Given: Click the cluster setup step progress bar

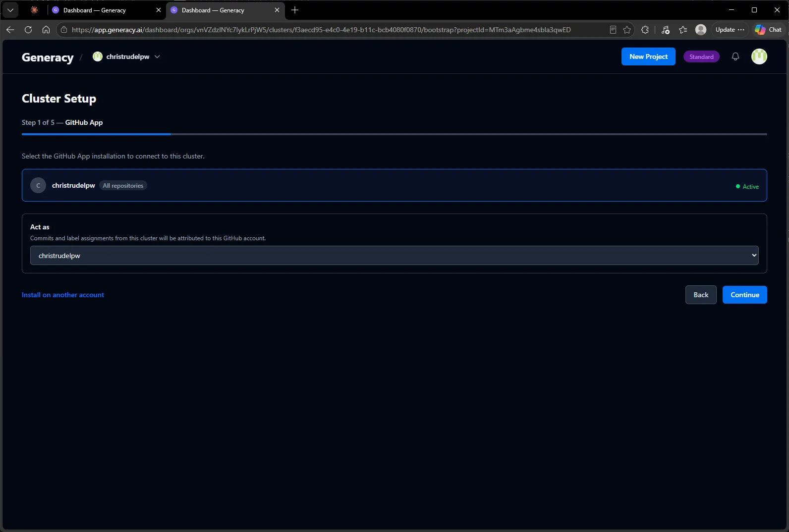Looking at the screenshot, I should 394,134.
